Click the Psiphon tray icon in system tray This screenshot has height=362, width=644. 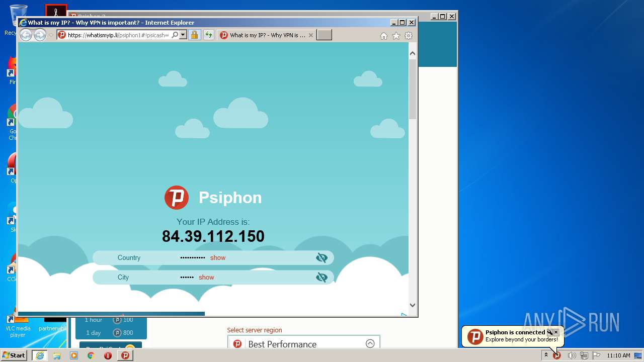557,355
